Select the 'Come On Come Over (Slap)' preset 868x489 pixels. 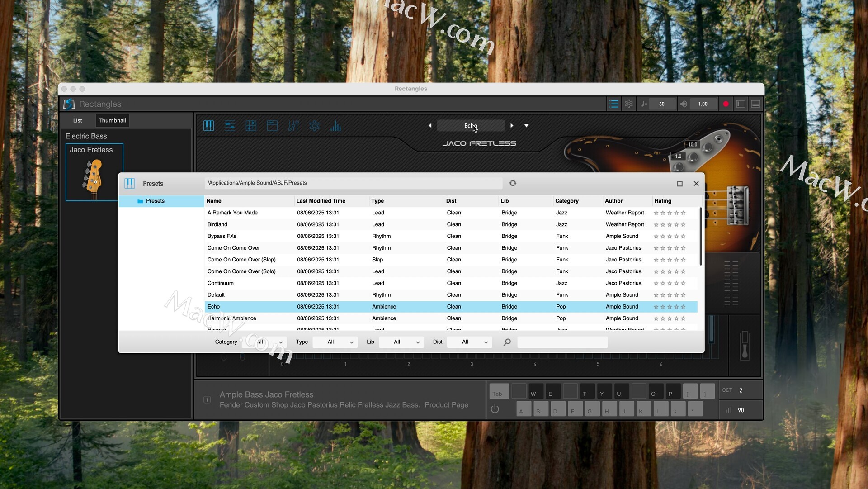451,260
